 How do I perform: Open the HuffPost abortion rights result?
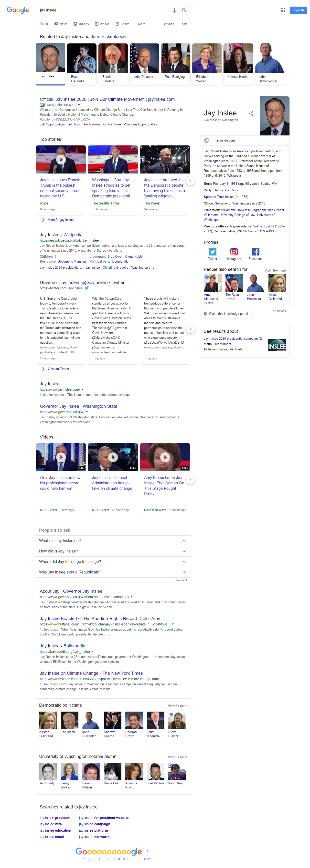coord(102,619)
